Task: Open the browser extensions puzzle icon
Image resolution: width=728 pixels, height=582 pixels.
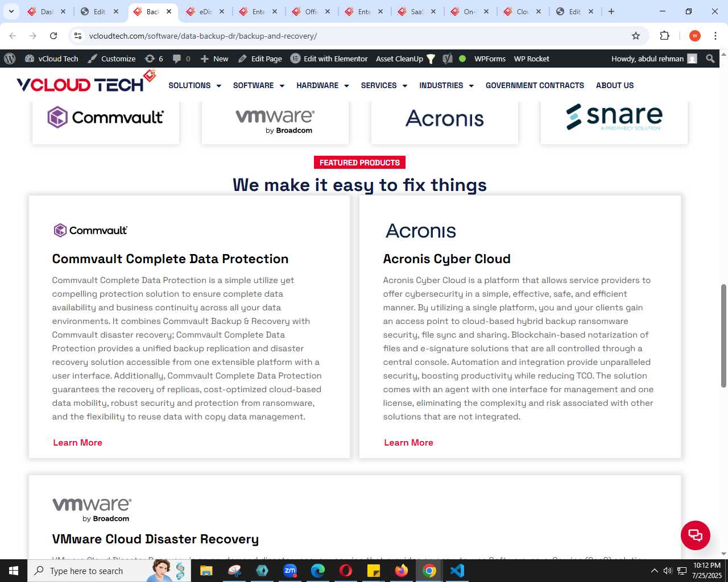Action: click(x=664, y=36)
